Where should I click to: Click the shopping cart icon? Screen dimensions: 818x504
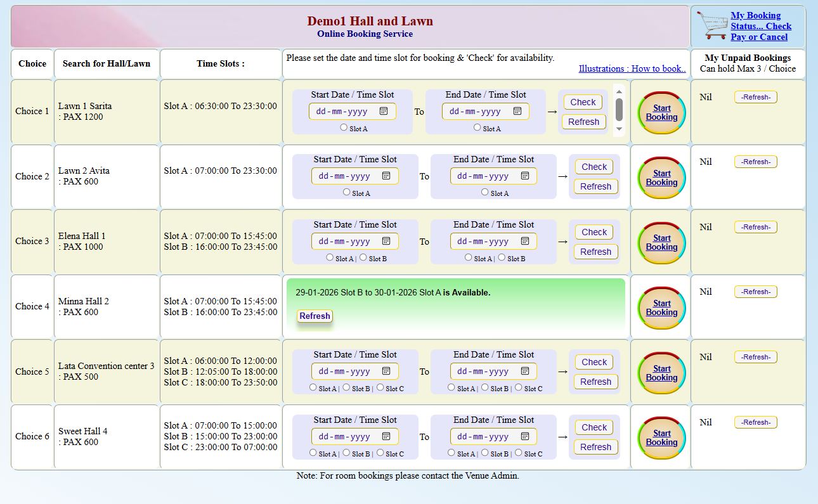click(x=711, y=25)
